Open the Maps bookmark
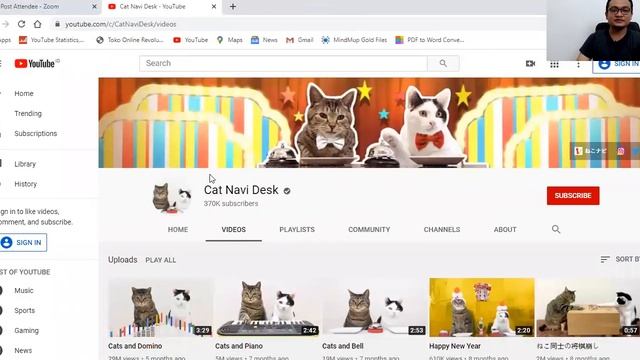Image resolution: width=640 pixels, height=360 pixels. coord(229,40)
